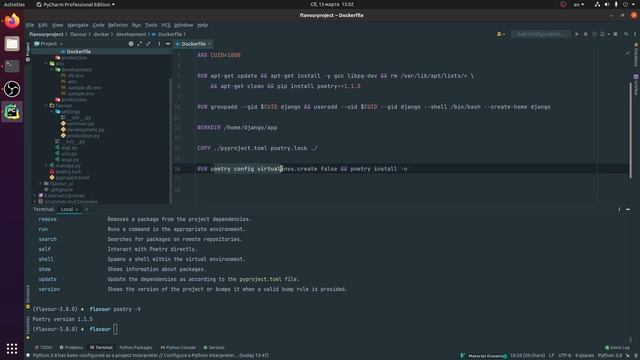Open the Tools menu
The width and height of the screenshot is (640, 360).
(x=151, y=25)
